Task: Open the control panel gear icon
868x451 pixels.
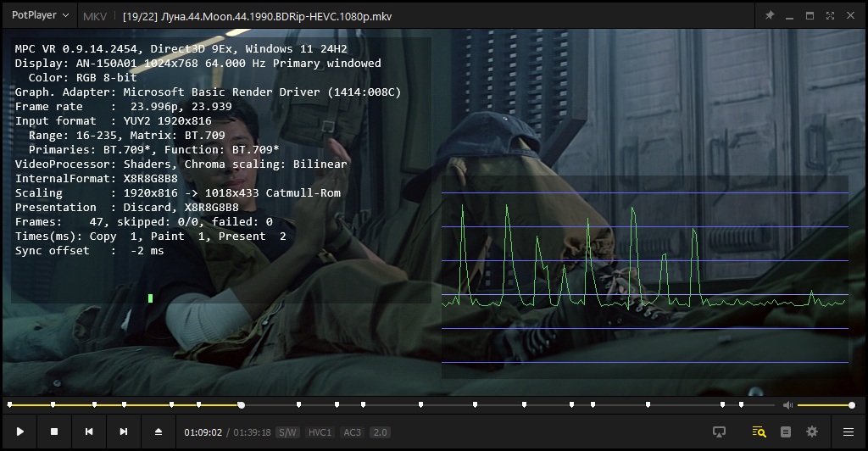Action: point(812,432)
